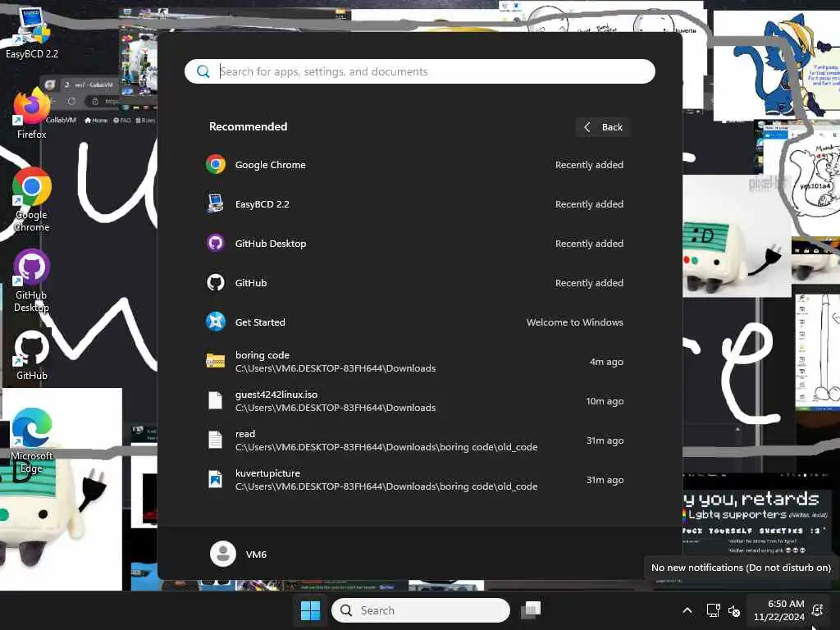Viewport: 840px width, 630px height.
Task: Click the network icon in the system tray
Action: point(713,610)
